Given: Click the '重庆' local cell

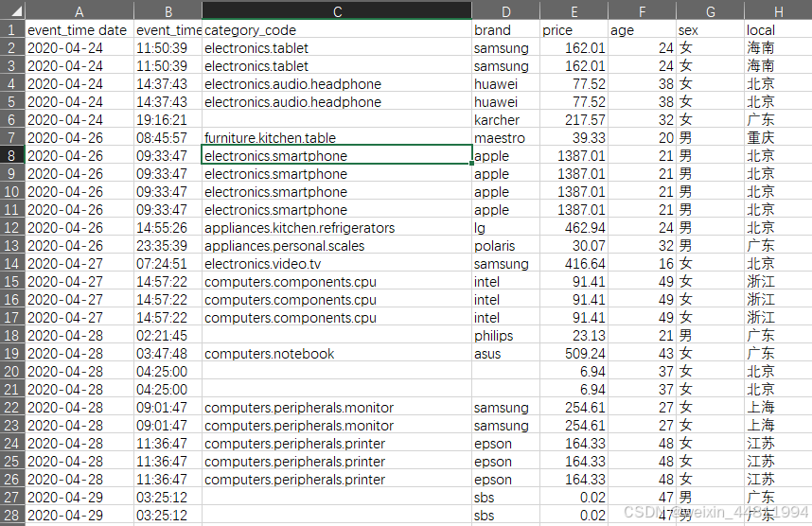Looking at the screenshot, I should click(x=778, y=138).
